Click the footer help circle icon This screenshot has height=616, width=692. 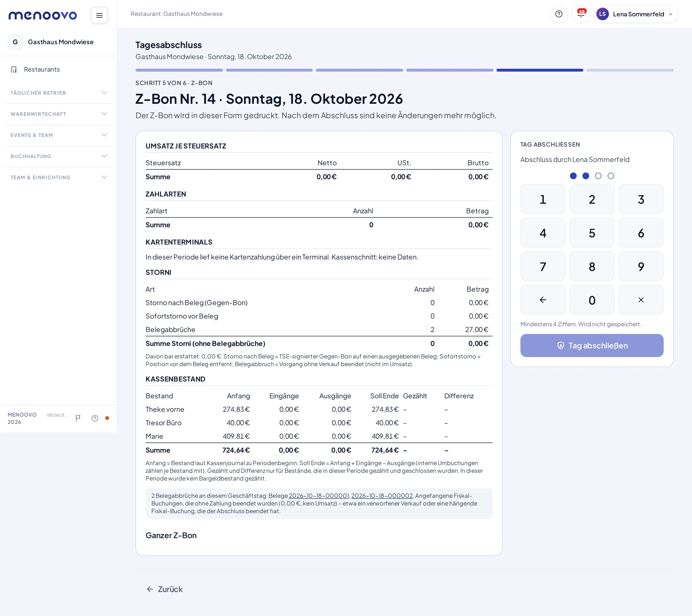pyautogui.click(x=95, y=418)
